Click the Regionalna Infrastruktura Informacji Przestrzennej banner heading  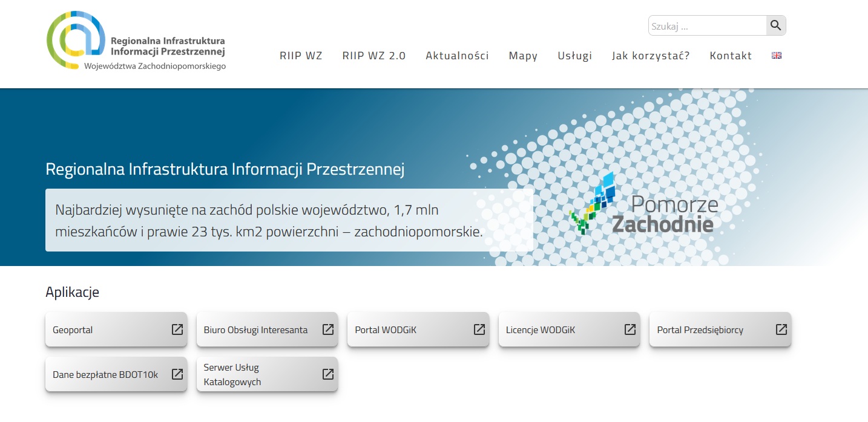[x=225, y=169]
